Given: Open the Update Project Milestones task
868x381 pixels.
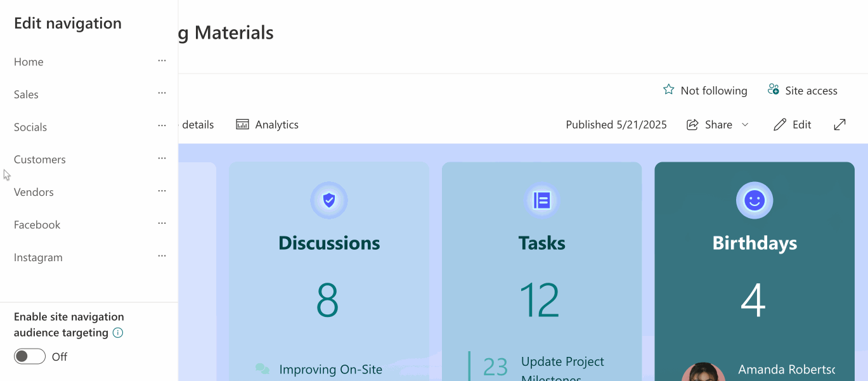Looking at the screenshot, I should tap(562, 370).
